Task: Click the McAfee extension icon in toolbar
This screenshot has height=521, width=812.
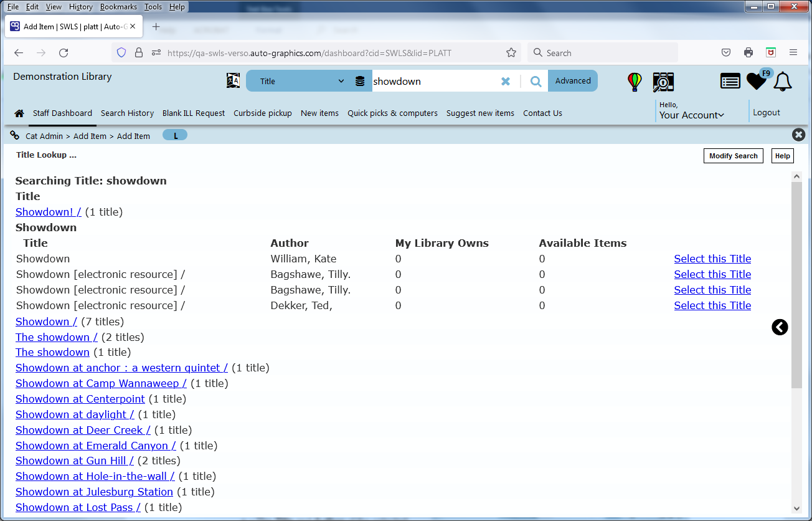Action: [x=771, y=53]
